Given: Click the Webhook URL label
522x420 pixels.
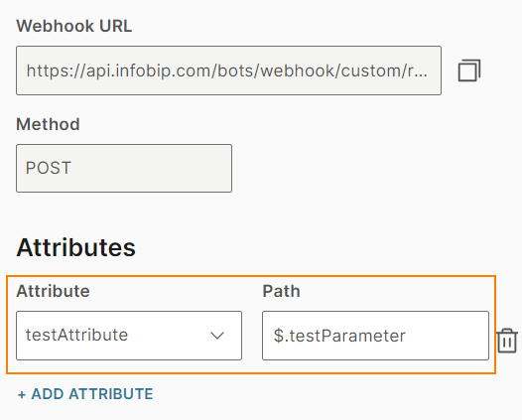Looking at the screenshot, I should coord(73,26).
